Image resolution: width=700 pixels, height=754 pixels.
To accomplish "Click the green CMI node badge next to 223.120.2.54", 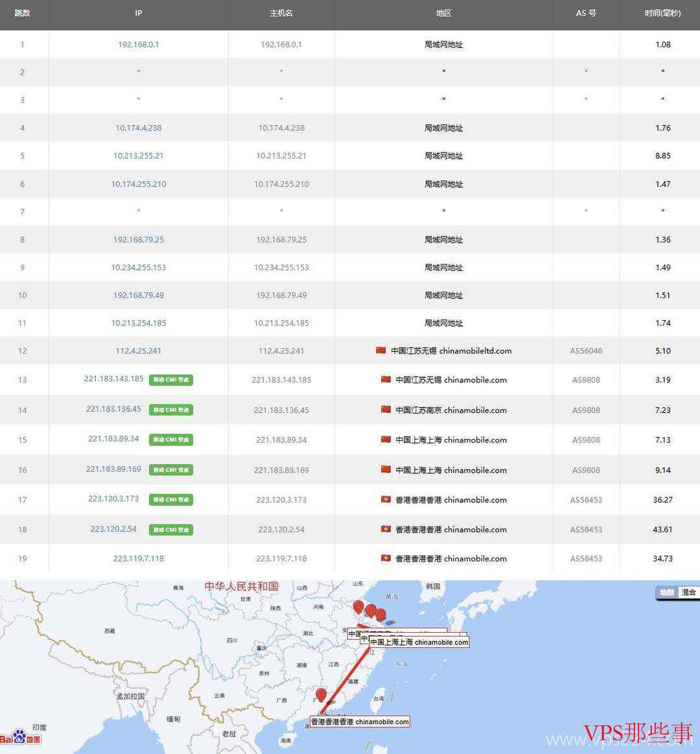I will 170,530.
